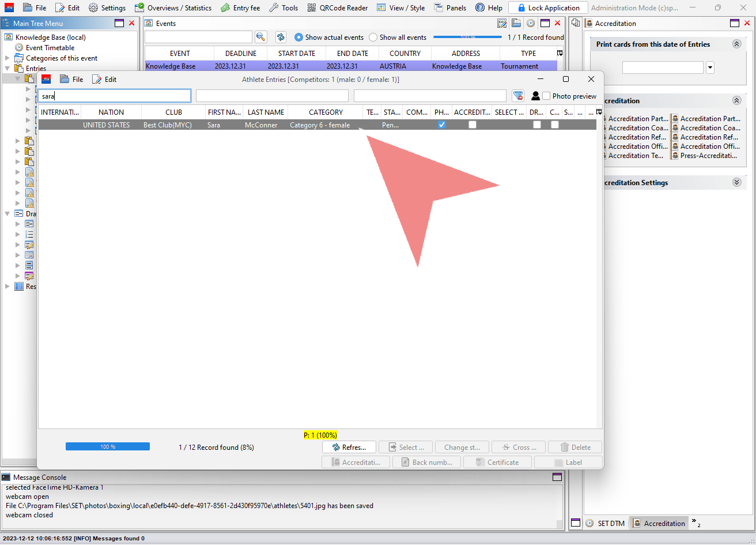Click the refresh icon in Events toolbar
The height and width of the screenshot is (545, 756).
(x=281, y=37)
